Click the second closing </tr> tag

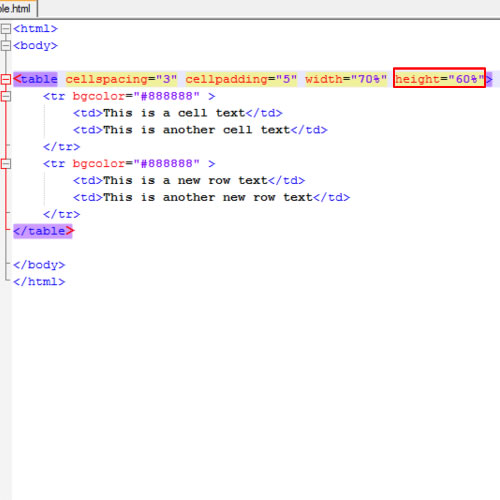(62, 214)
